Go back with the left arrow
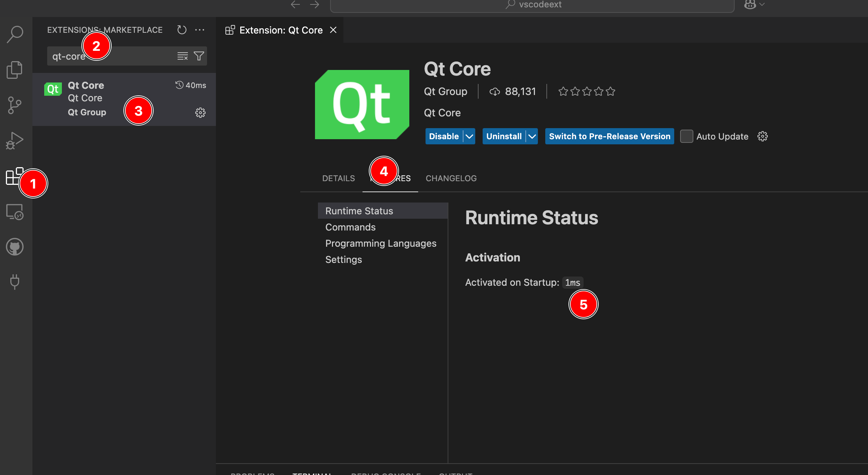Viewport: 868px width, 475px height. click(x=295, y=4)
